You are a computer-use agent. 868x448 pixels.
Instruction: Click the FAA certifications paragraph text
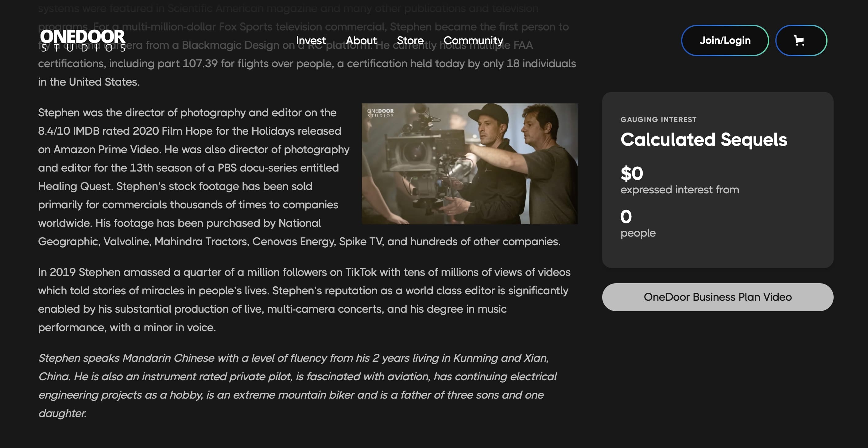(x=307, y=64)
